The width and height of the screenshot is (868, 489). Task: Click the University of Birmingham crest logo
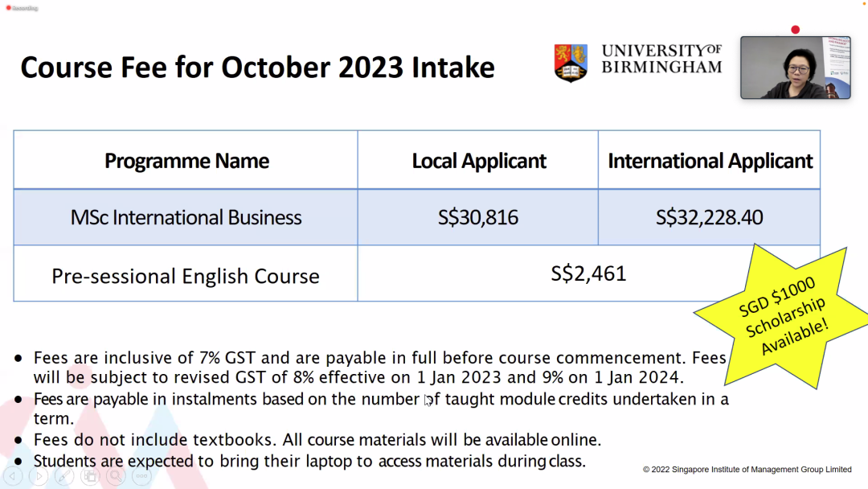tap(571, 63)
